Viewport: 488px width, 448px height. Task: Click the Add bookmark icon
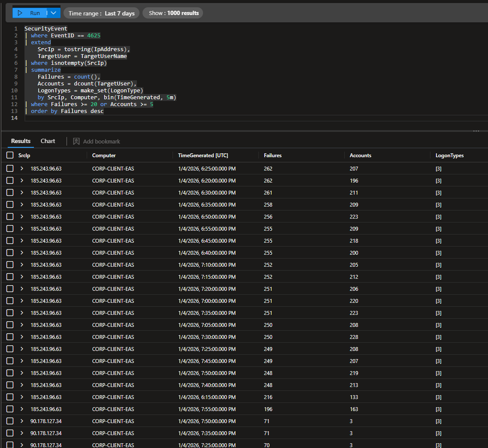(x=76, y=141)
